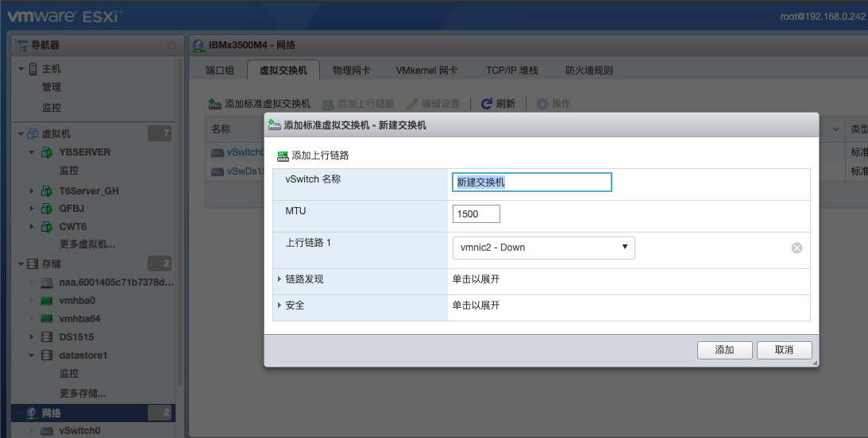Screen dimensions: 868x438
Task: Collapse the 虚拟机 tree group
Action: click(21, 134)
